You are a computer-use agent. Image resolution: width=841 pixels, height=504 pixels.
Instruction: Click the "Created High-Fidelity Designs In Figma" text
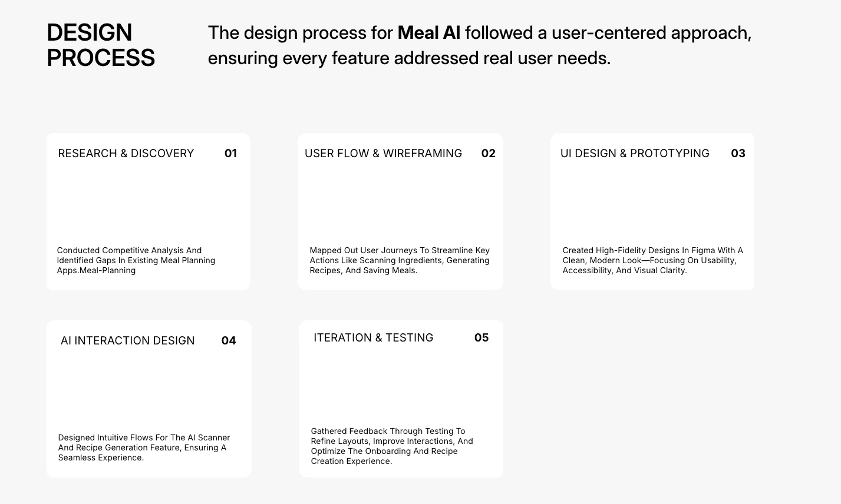(x=652, y=260)
